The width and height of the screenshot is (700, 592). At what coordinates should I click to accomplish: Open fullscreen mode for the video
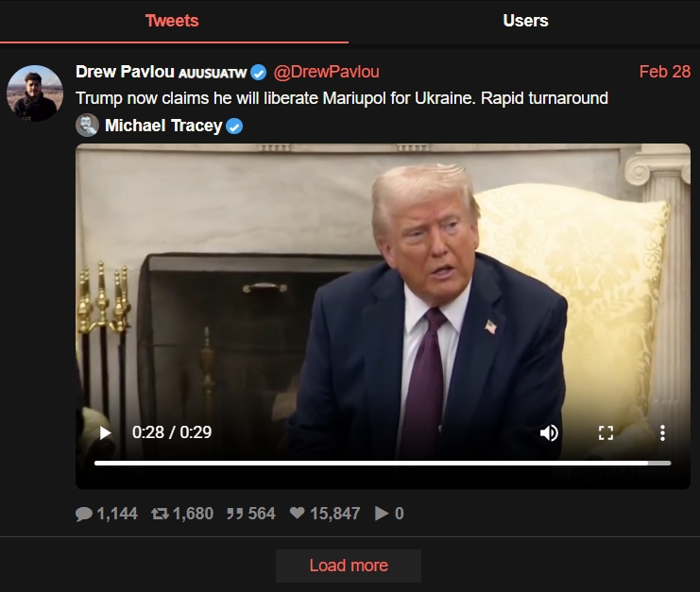pos(606,432)
